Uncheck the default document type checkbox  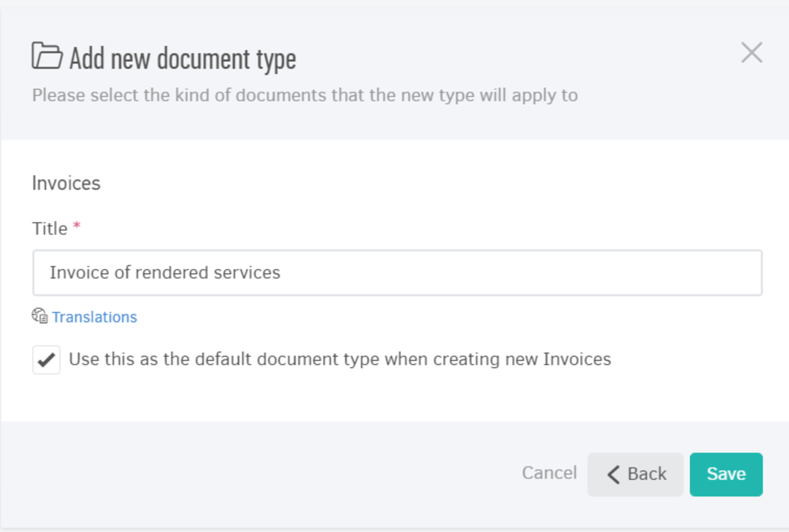pos(46,360)
